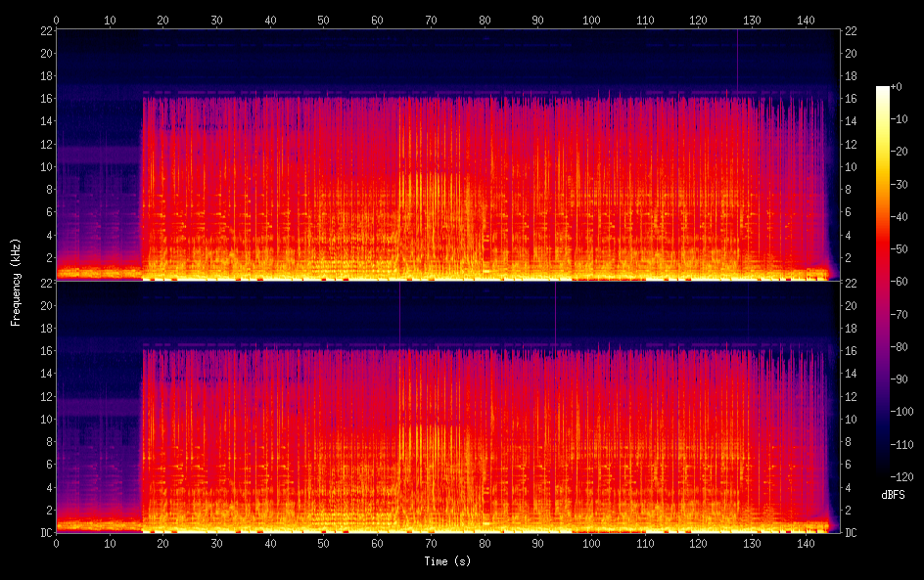Click the dBFS unit label
The height and width of the screenshot is (580, 924).
pyautogui.click(x=893, y=495)
